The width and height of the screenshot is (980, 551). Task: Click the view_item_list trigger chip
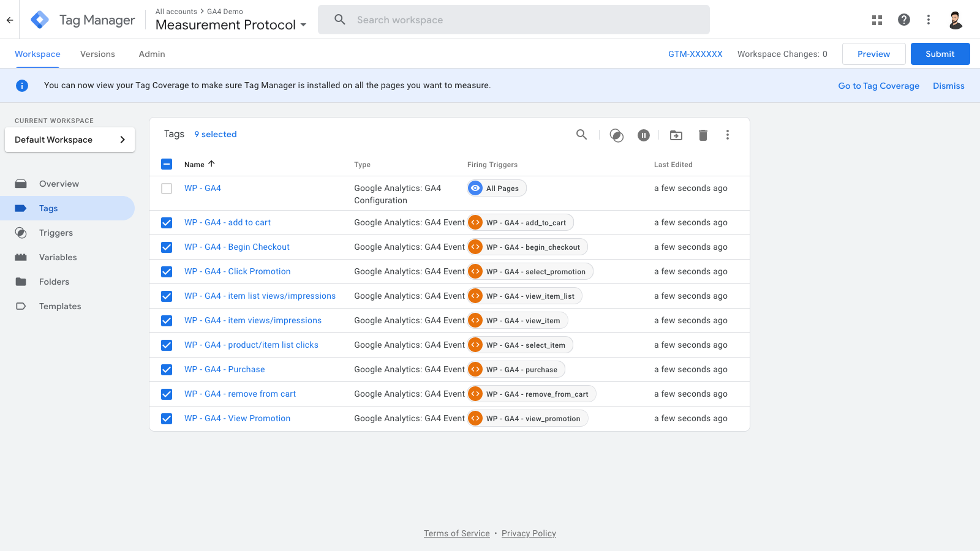coord(525,296)
